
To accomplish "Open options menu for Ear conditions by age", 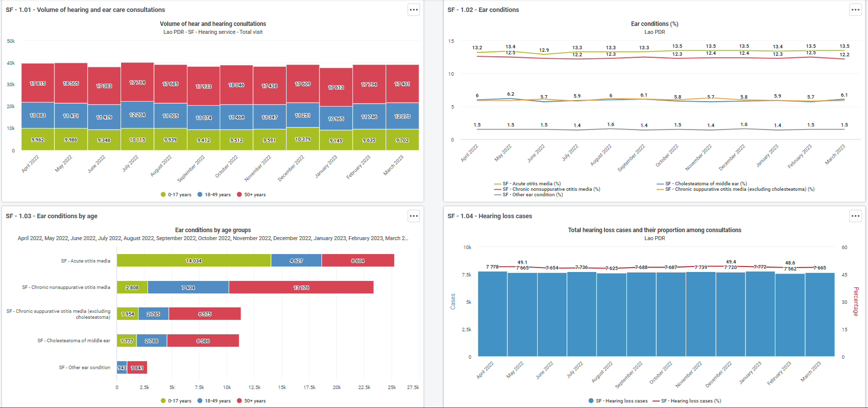I will click(x=414, y=216).
